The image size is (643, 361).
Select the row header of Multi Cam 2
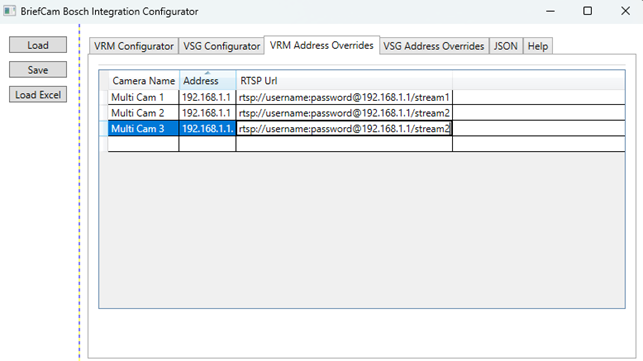click(104, 113)
